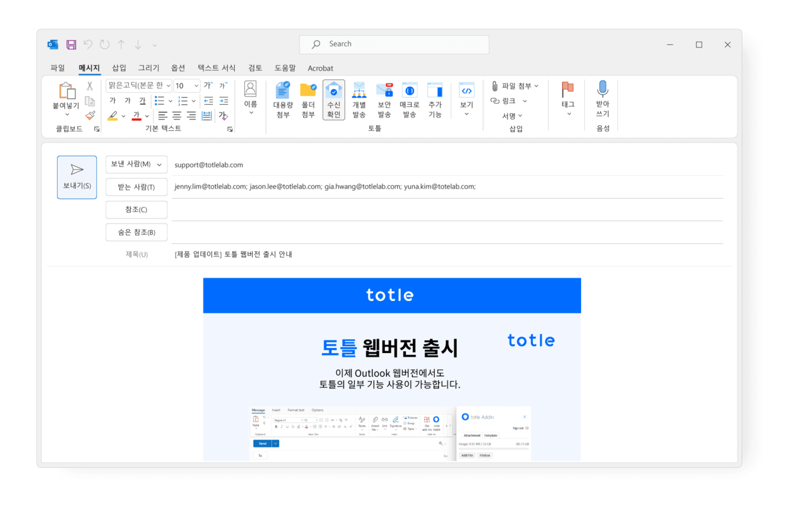This screenshot has height=508, width=812.
Task: Toggle italic 가 formatting
Action: pyautogui.click(x=128, y=100)
